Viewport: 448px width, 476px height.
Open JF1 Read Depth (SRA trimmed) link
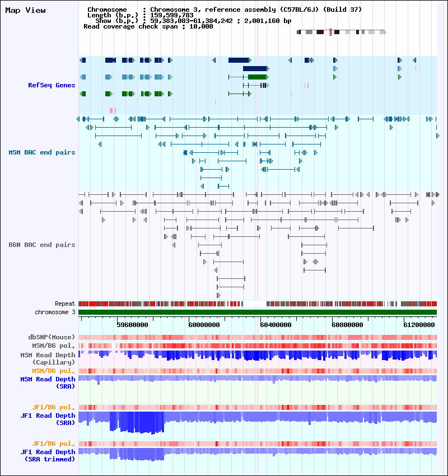pos(48,455)
